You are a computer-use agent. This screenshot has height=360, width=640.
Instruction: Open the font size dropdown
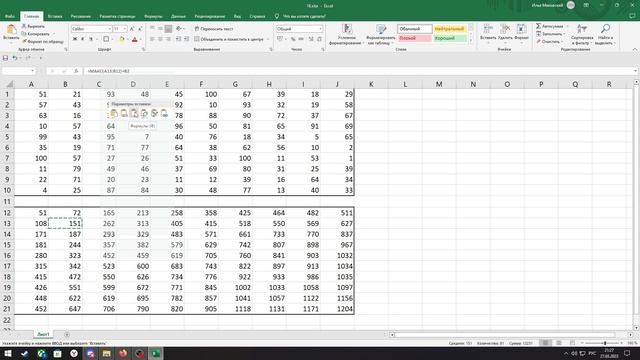124,29
